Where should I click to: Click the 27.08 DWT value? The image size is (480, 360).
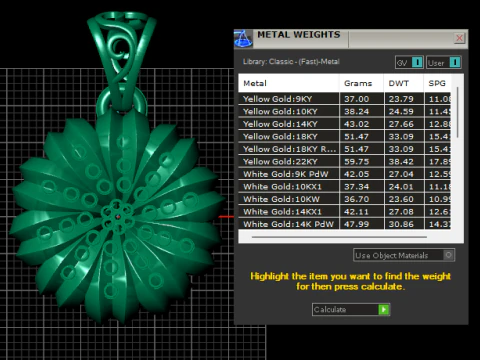click(401, 211)
